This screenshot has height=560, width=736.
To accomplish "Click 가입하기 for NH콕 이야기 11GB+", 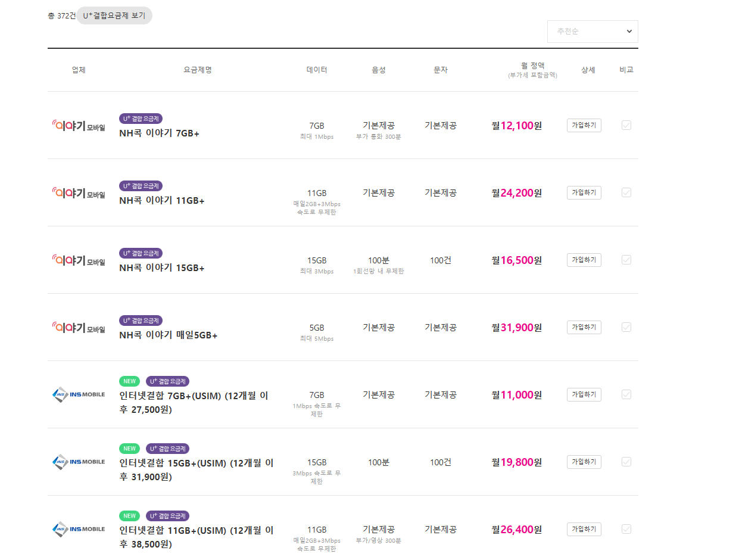I will [x=584, y=192].
